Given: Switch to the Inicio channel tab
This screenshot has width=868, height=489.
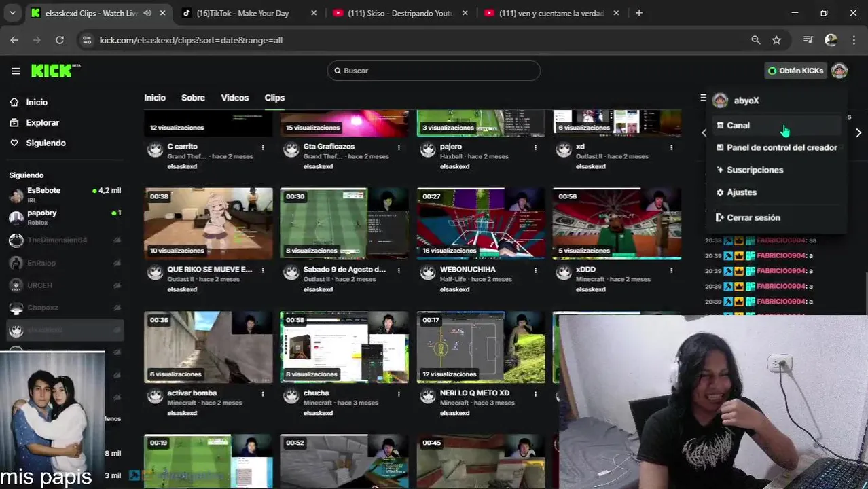Looking at the screenshot, I should [155, 98].
